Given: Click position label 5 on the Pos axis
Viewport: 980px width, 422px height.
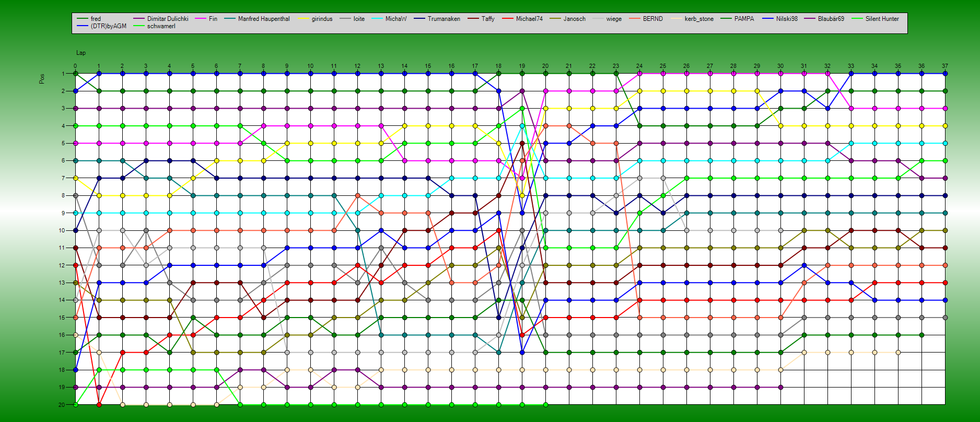Looking at the screenshot, I should pos(63,143).
